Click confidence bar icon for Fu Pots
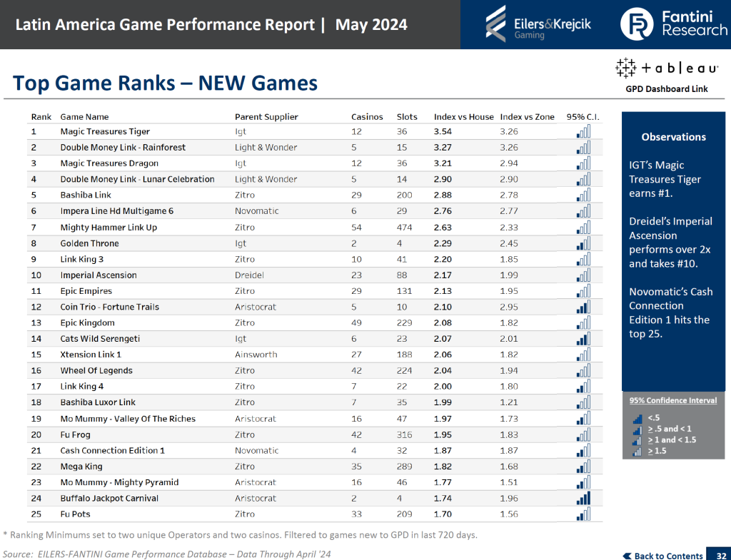 tap(583, 514)
